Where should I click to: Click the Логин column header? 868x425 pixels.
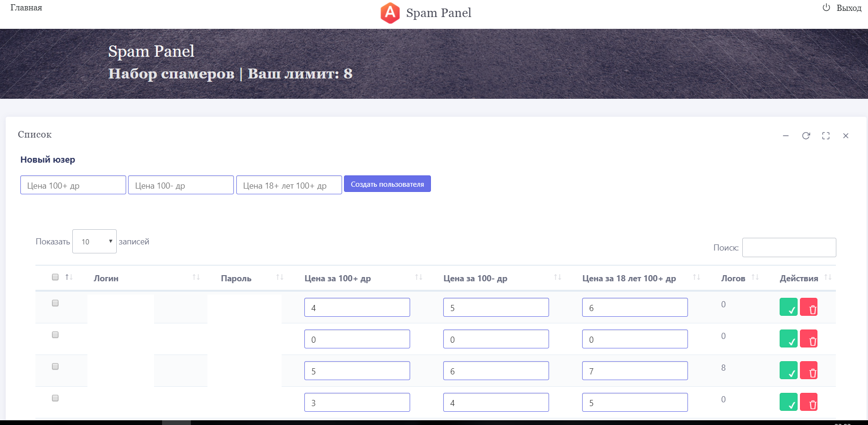tap(106, 278)
